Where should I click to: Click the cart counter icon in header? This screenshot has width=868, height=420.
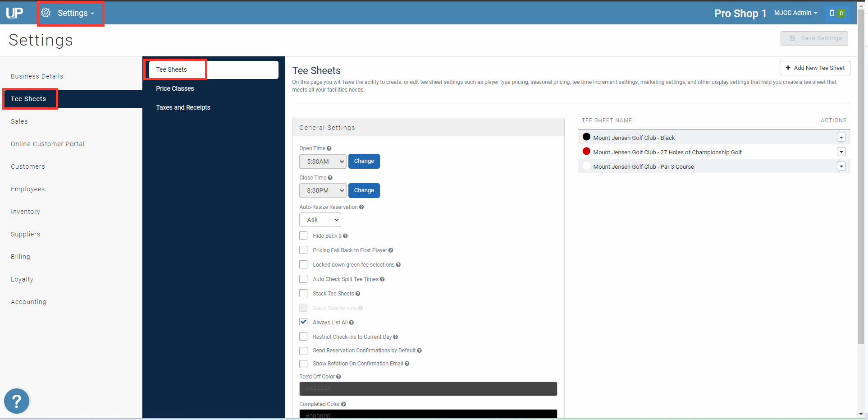[x=837, y=13]
